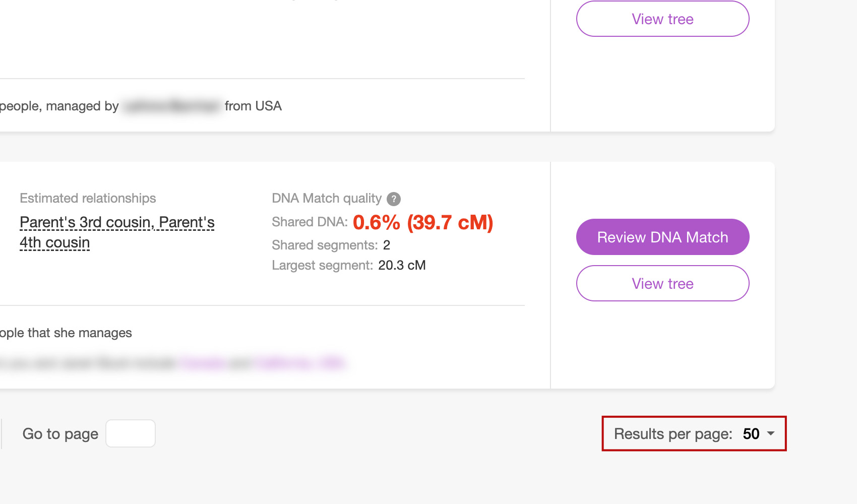
Task: Click the Results per page dropdown arrow
Action: coord(771,433)
